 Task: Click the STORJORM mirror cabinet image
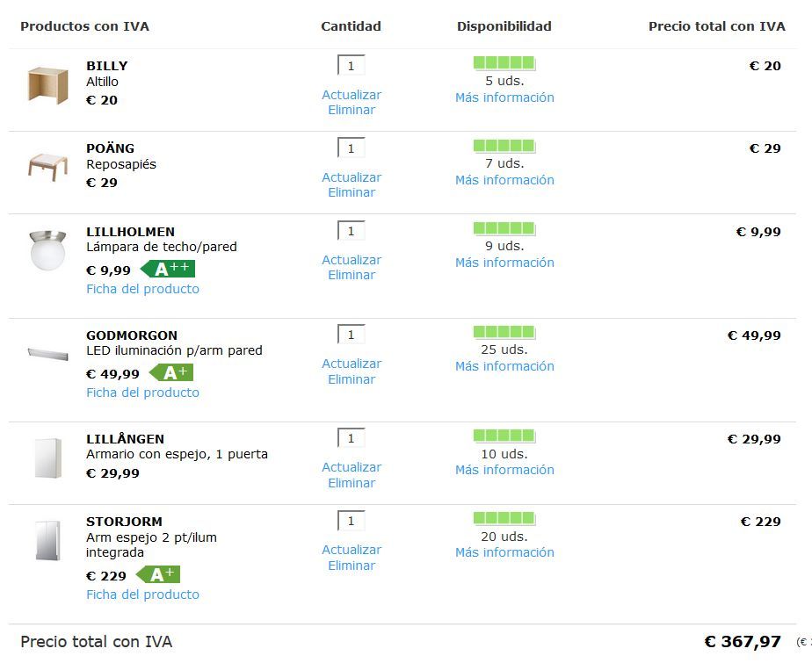(47, 540)
